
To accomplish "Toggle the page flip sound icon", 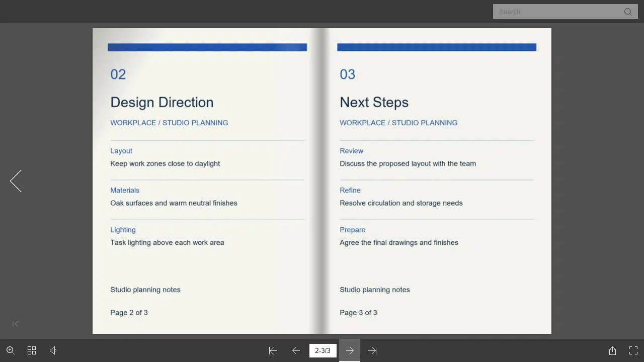I will click(53, 350).
